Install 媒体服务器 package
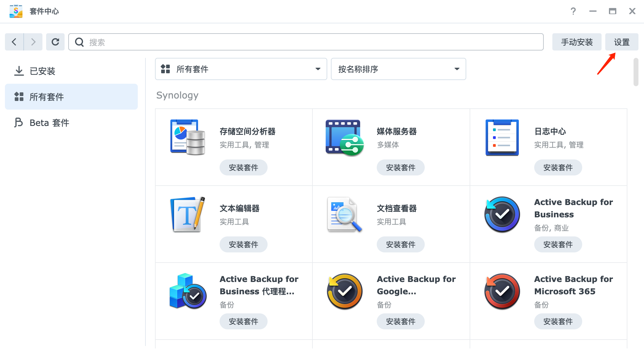The image size is (644, 354). [401, 167]
